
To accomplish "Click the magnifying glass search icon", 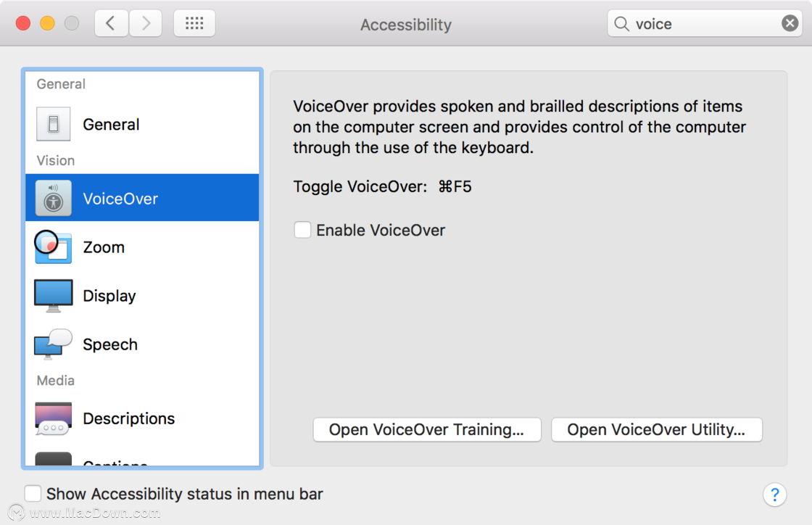I will click(621, 24).
